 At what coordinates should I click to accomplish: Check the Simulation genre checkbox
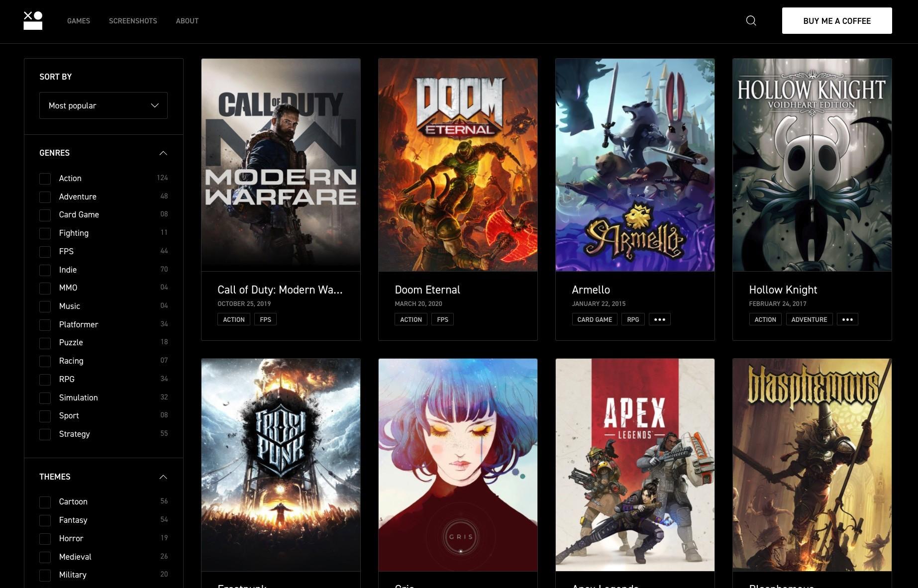coord(45,398)
